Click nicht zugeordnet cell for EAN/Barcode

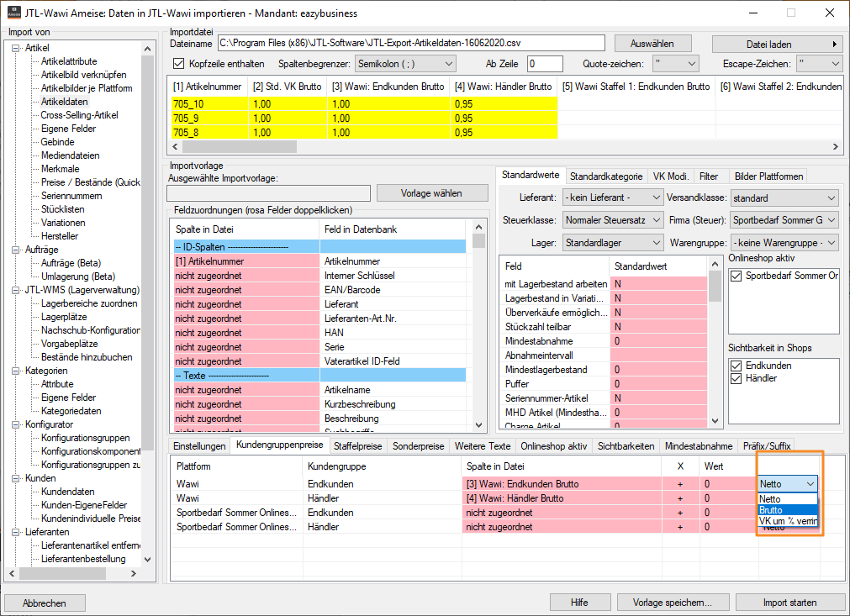pos(246,290)
